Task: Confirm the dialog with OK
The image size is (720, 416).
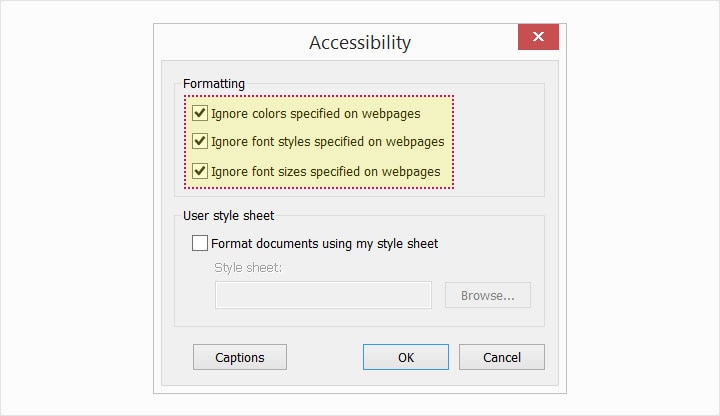Action: [405, 357]
